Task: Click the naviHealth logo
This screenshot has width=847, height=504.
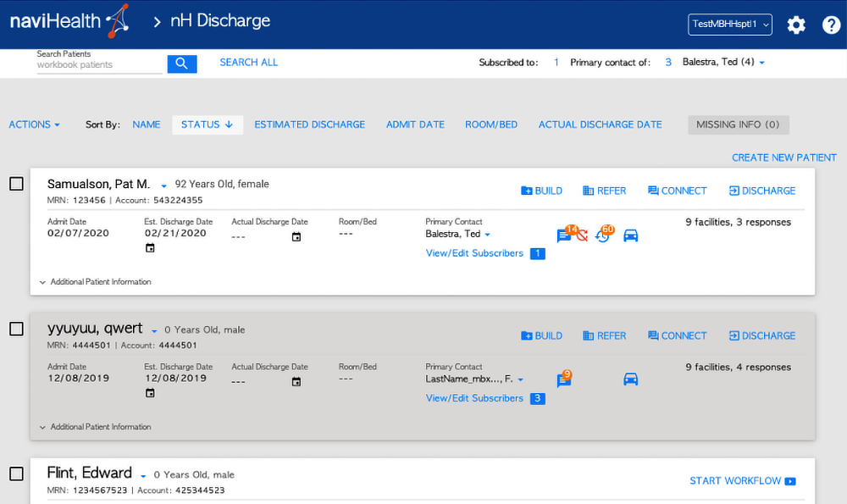Action: coord(69,22)
